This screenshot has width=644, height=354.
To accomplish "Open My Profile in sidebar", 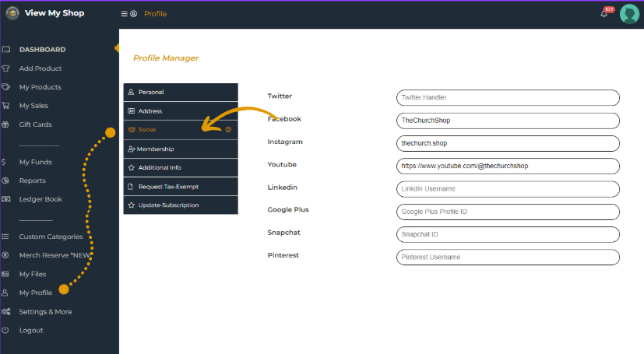I will pyautogui.click(x=36, y=293).
